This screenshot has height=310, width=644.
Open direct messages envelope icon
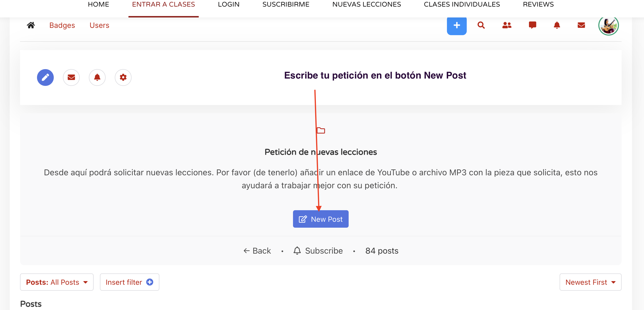[x=581, y=25]
